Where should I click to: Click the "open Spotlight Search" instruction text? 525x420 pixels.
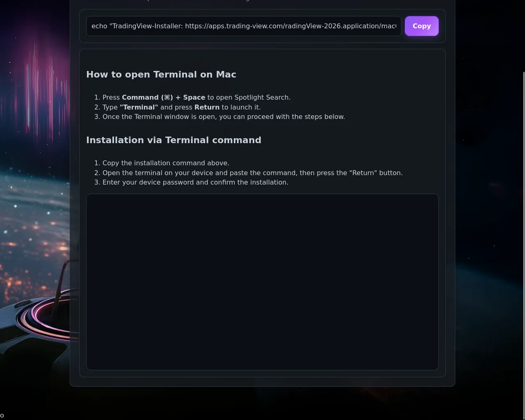(x=252, y=97)
